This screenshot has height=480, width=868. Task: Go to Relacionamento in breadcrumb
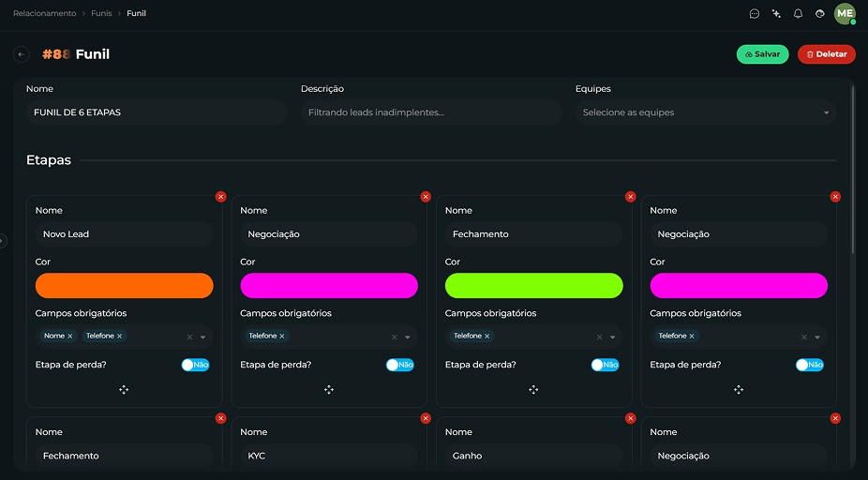(45, 13)
